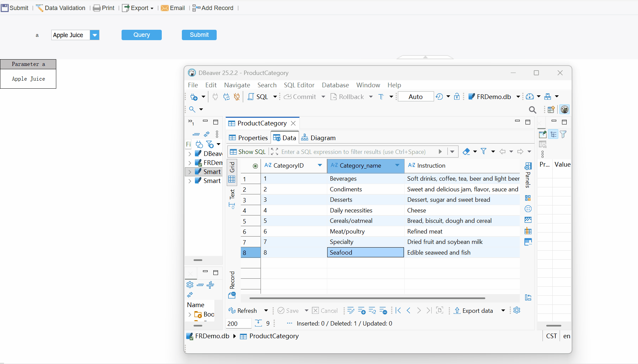Click the Seafood cell in row 8
638x364 pixels.
[x=365, y=253]
